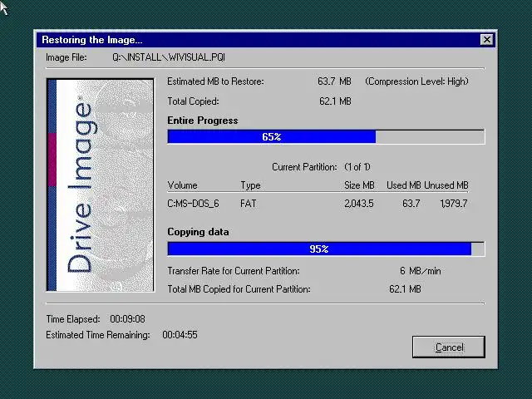Click the (1 of 1) partition count
Viewport: 532px width, 399px height.
(x=357, y=167)
